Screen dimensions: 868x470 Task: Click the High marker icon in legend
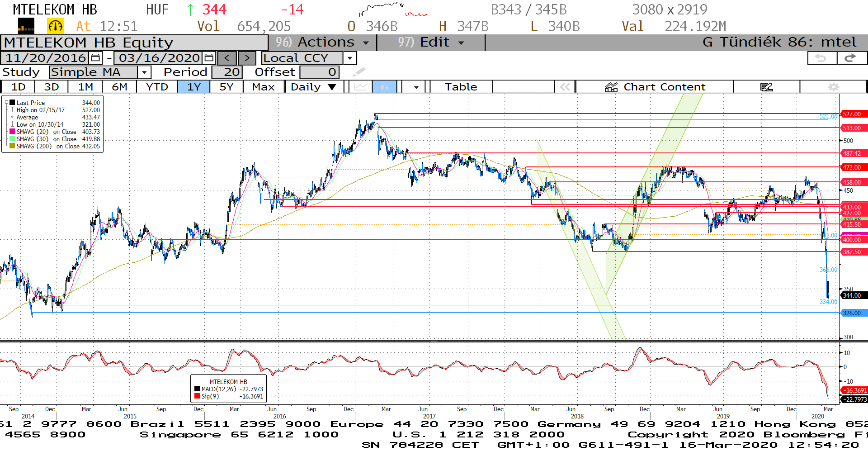point(13,110)
